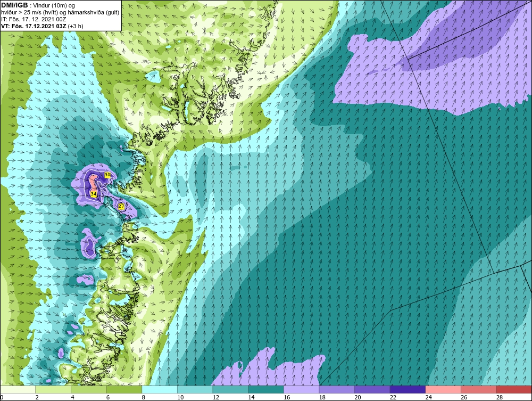Select the 20–22 m/s legend color swatch
Viewport: 532px width, 401px height.
point(372,389)
